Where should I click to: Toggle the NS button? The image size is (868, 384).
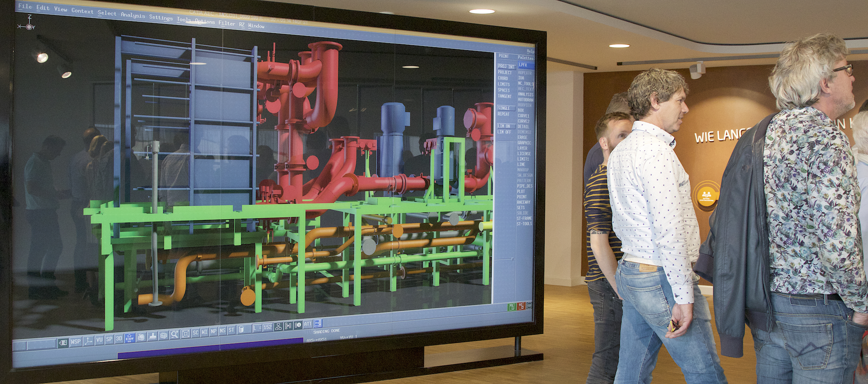[223, 331]
